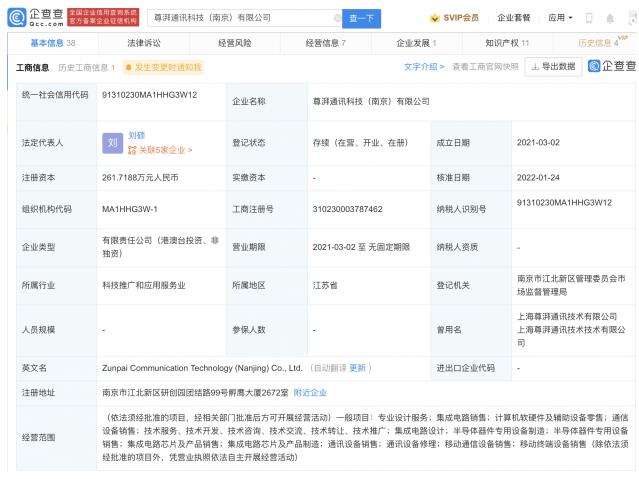This screenshot has height=479, width=639.
Task: Open 企业套餐 in the header
Action: 513,18
